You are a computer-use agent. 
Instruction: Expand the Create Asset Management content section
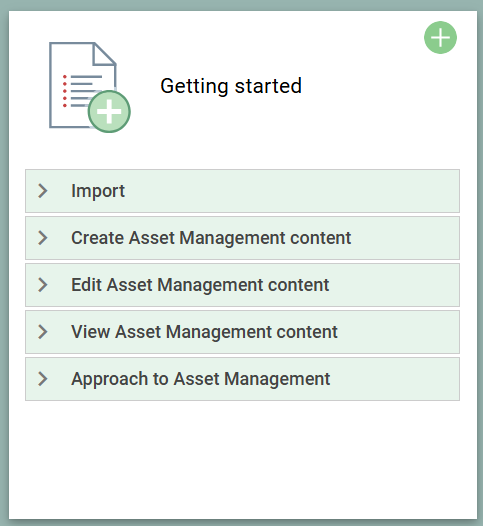(x=243, y=238)
